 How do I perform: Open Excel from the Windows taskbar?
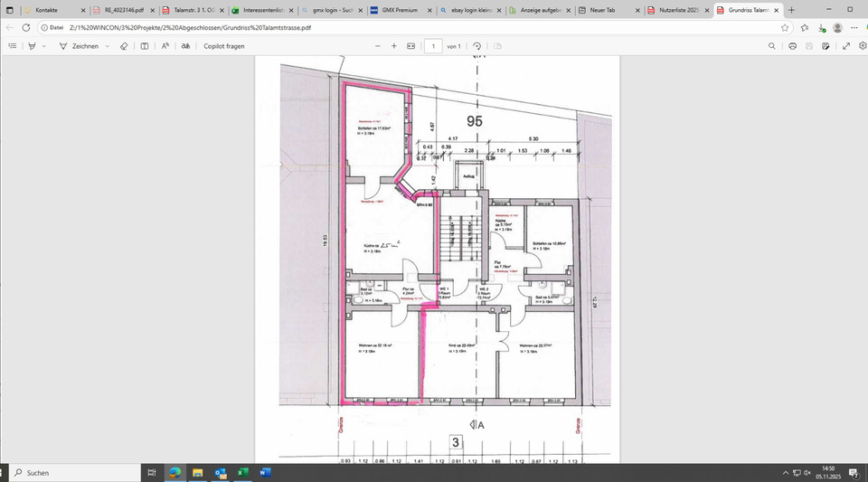(242, 472)
